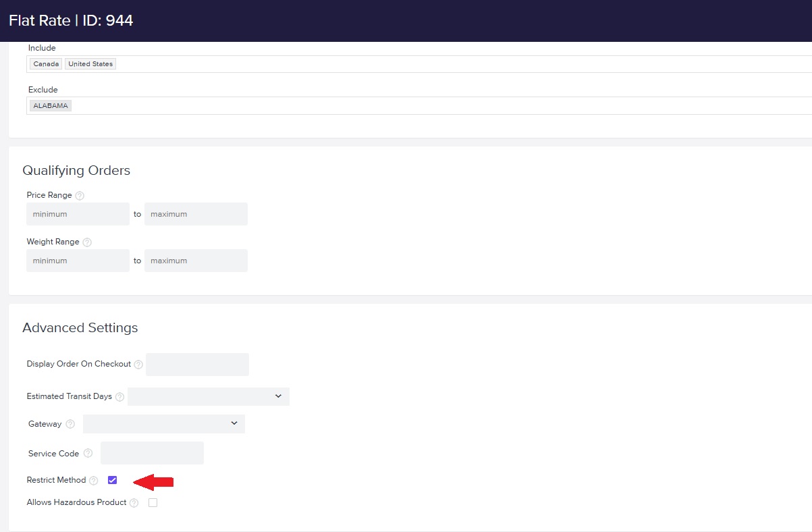Select the Canada tag under Include
The width and height of the screenshot is (812, 532).
coord(45,63)
